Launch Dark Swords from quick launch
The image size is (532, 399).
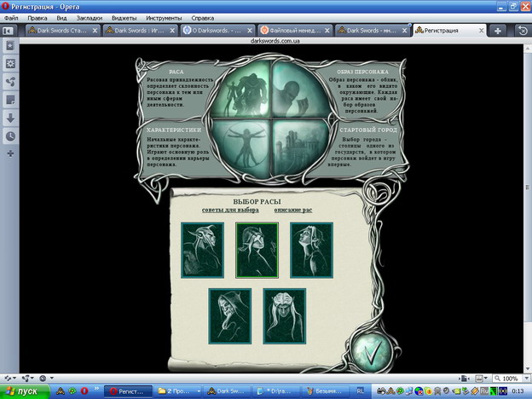tap(61, 390)
